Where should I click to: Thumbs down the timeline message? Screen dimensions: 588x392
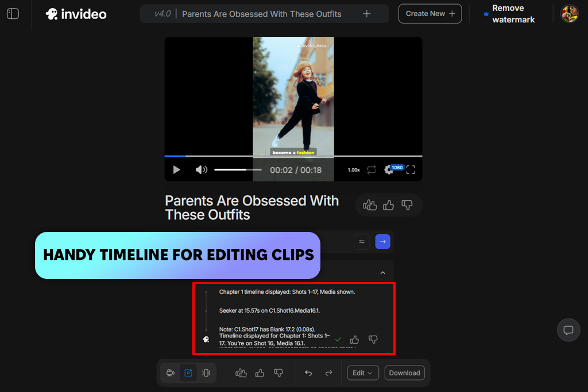(373, 340)
